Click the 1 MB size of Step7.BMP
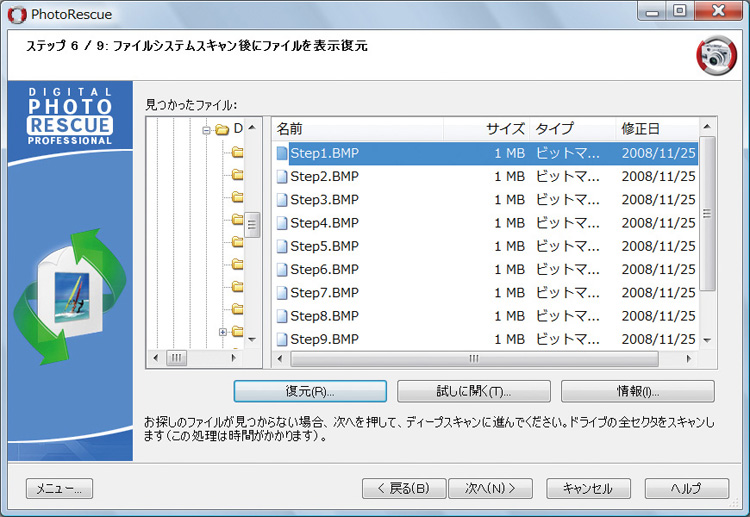The image size is (750, 517). 509,293
